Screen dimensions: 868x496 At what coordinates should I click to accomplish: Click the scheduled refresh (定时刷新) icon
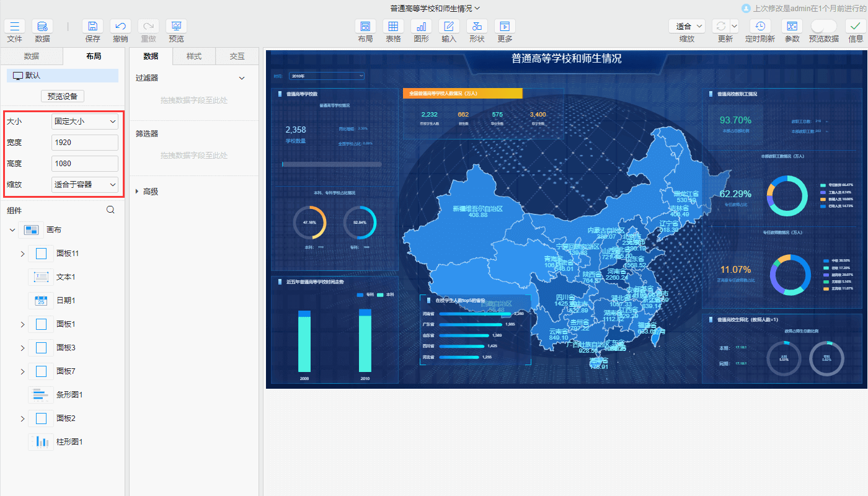point(759,27)
